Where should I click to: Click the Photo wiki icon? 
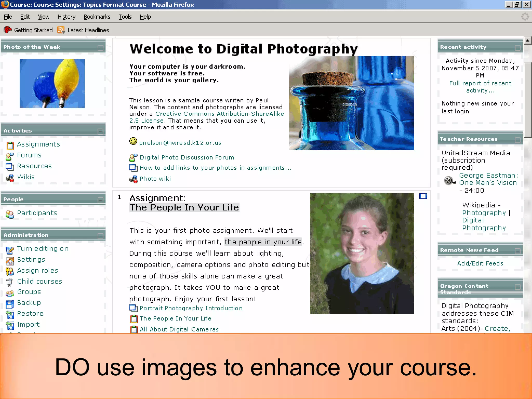pyautogui.click(x=133, y=179)
